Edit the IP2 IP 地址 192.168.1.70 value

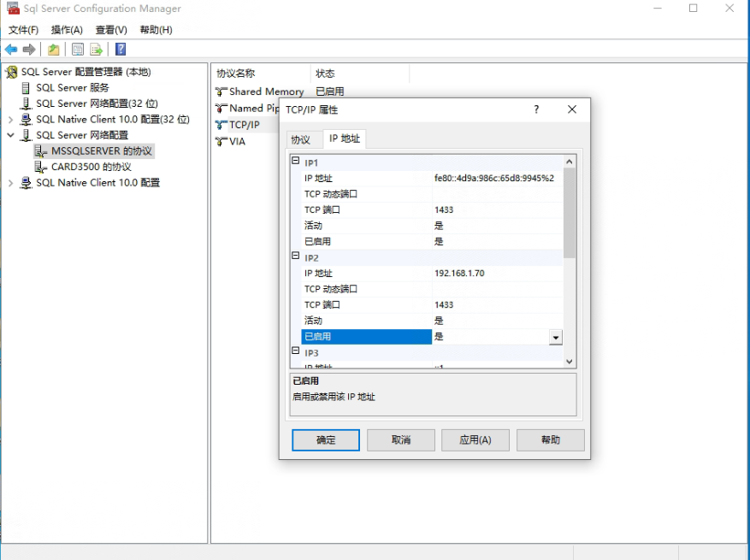pyautogui.click(x=498, y=273)
